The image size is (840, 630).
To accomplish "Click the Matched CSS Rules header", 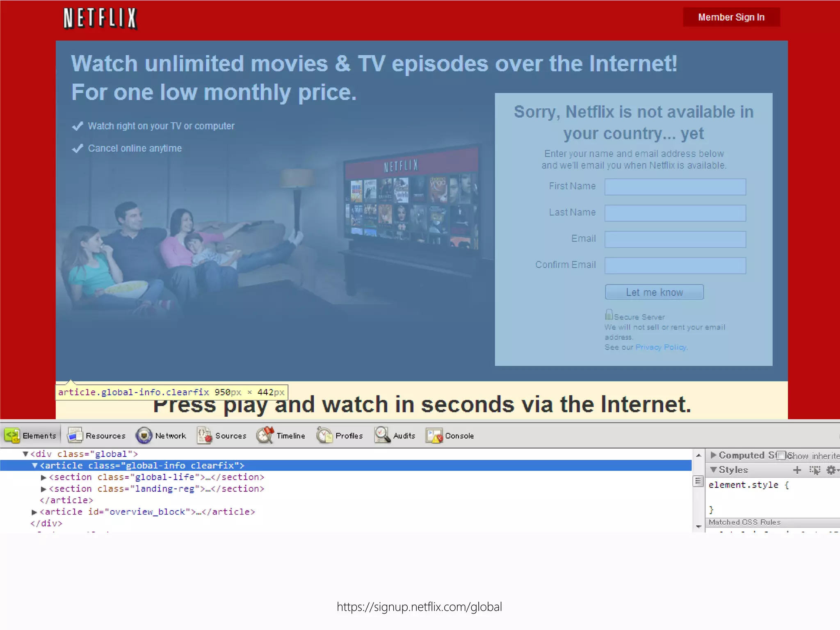I will tap(744, 522).
